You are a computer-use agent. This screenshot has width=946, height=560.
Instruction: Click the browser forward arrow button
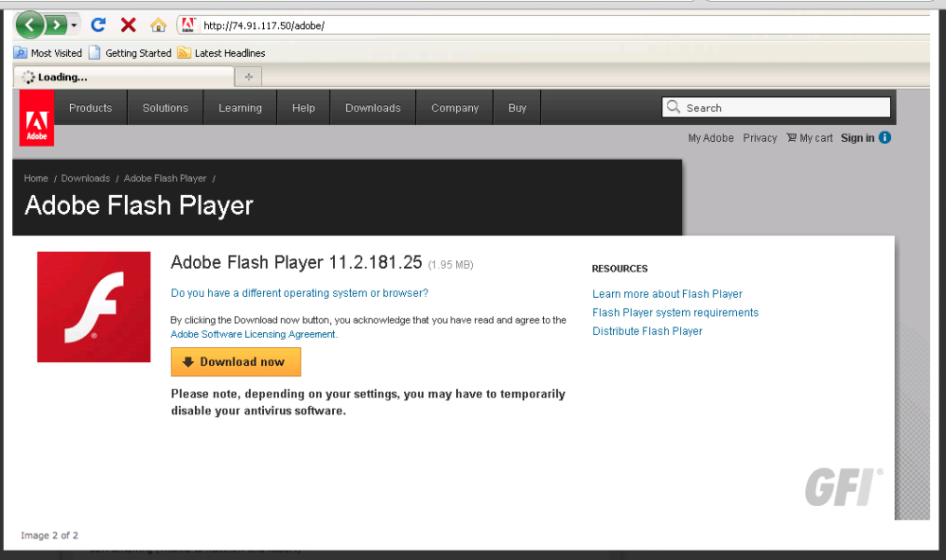(56, 26)
